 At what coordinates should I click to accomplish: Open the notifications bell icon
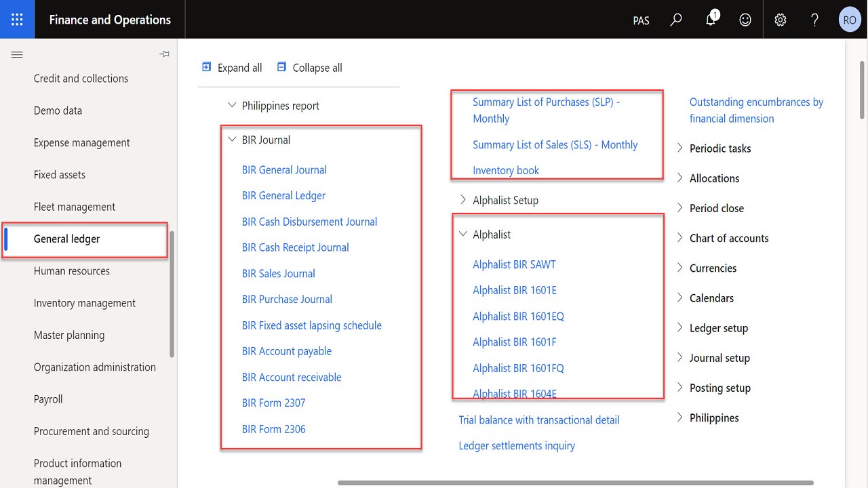tap(711, 19)
